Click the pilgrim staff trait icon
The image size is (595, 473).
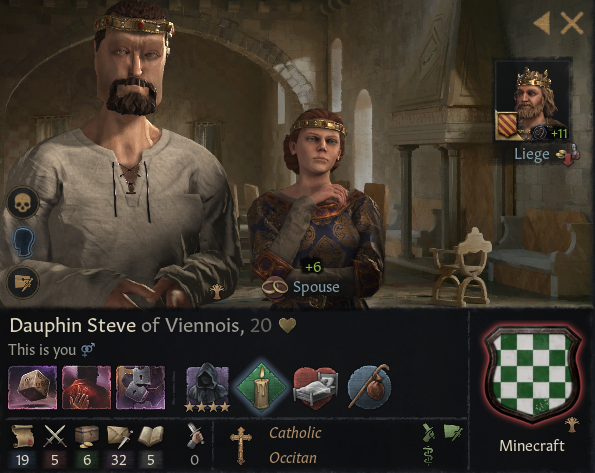369,387
